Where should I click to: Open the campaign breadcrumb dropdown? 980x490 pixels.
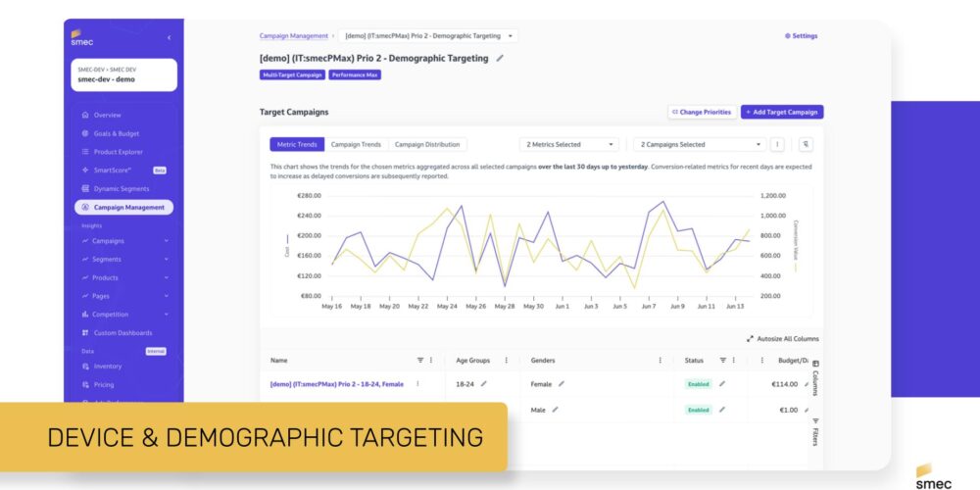[428, 36]
